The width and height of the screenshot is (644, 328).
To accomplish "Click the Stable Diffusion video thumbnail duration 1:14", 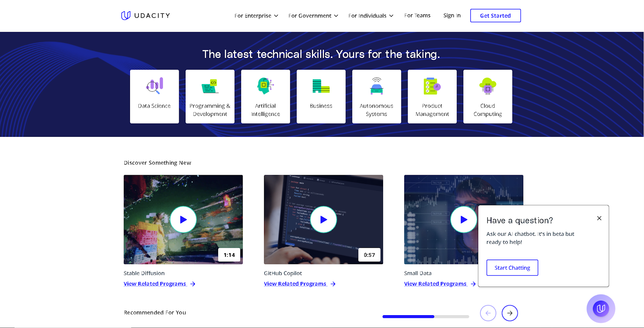I will tap(229, 255).
